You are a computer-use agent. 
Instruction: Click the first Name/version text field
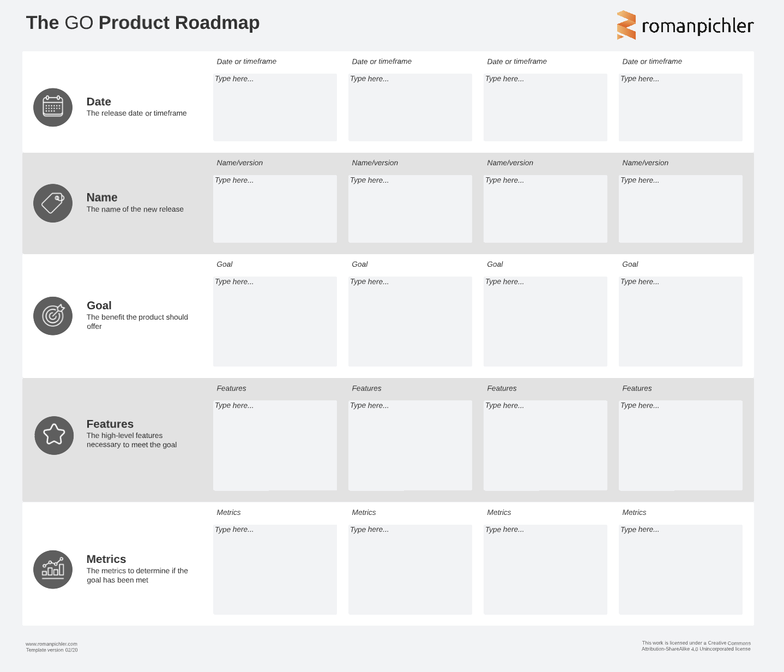275,209
